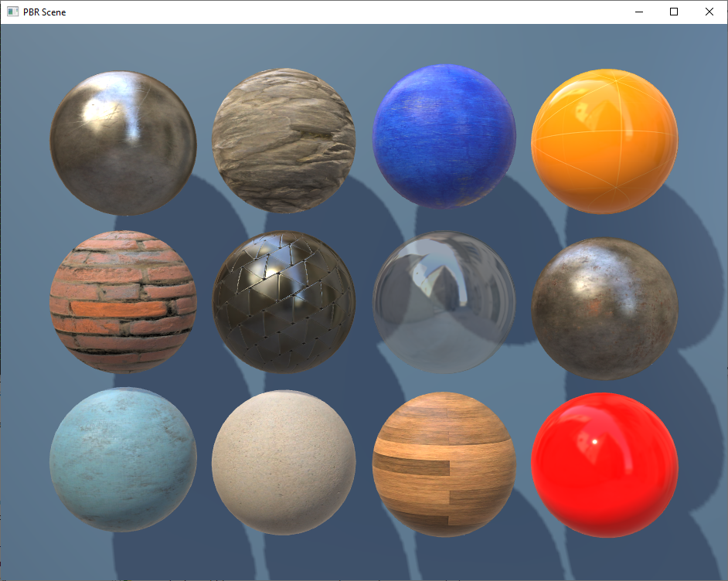This screenshot has height=581, width=728.
Task: Minimize the PBR Scene window
Action: pos(639,12)
